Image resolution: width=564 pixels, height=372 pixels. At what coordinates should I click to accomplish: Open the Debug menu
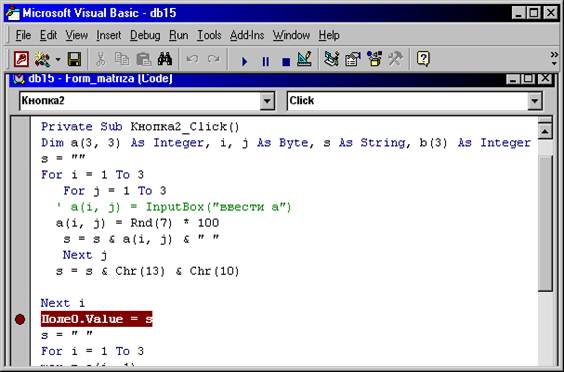click(x=145, y=35)
